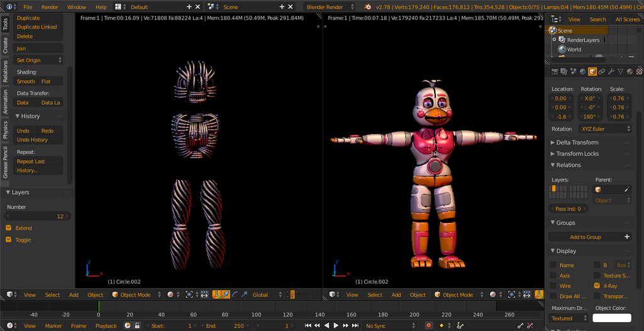Click the use preview range clock icon
The height and width of the screenshot is (331, 644).
pos(128,326)
